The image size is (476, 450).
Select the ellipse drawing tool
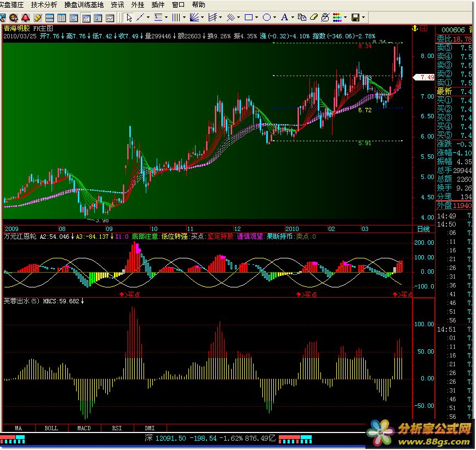tap(267, 18)
